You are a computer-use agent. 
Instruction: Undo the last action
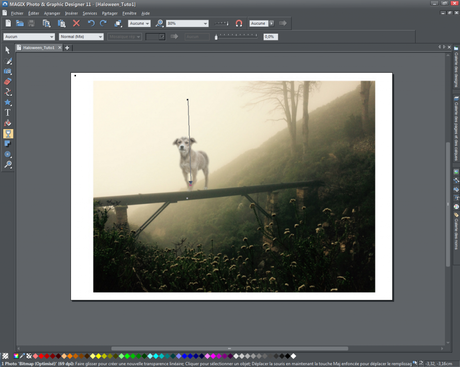[x=91, y=23]
